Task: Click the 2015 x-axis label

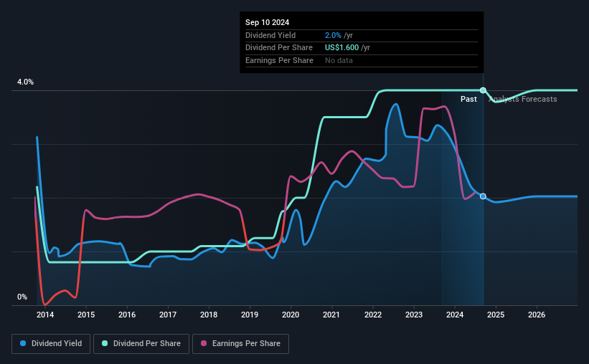Action: pyautogui.click(x=86, y=315)
